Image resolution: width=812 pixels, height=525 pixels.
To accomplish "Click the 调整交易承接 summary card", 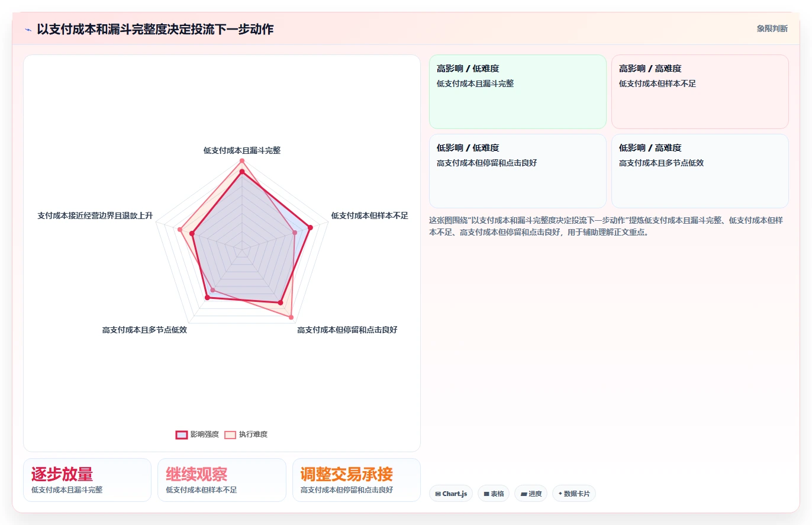I will (x=356, y=480).
